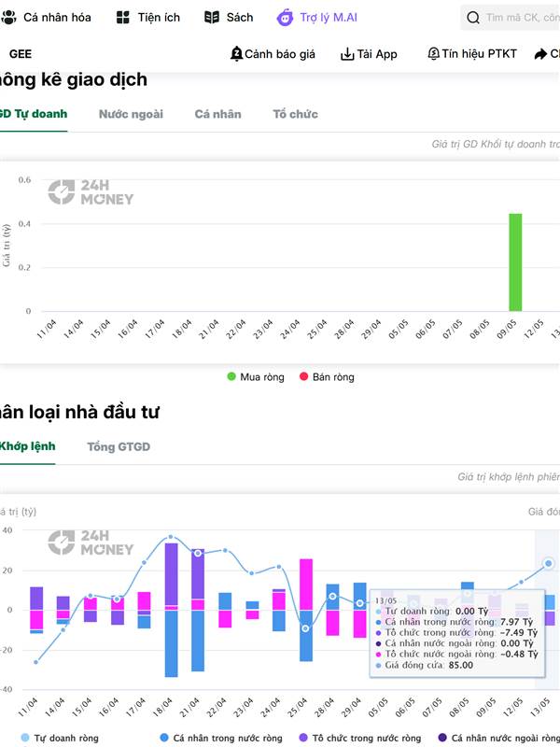Click price line point on 11/04
This screenshot has width=560, height=747.
click(x=35, y=662)
